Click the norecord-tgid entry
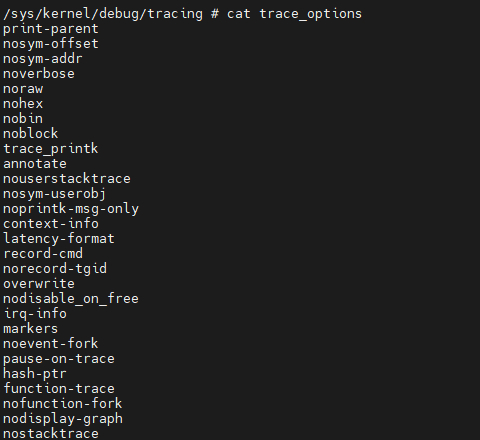Image resolution: width=480 pixels, height=440 pixels. tap(55, 269)
